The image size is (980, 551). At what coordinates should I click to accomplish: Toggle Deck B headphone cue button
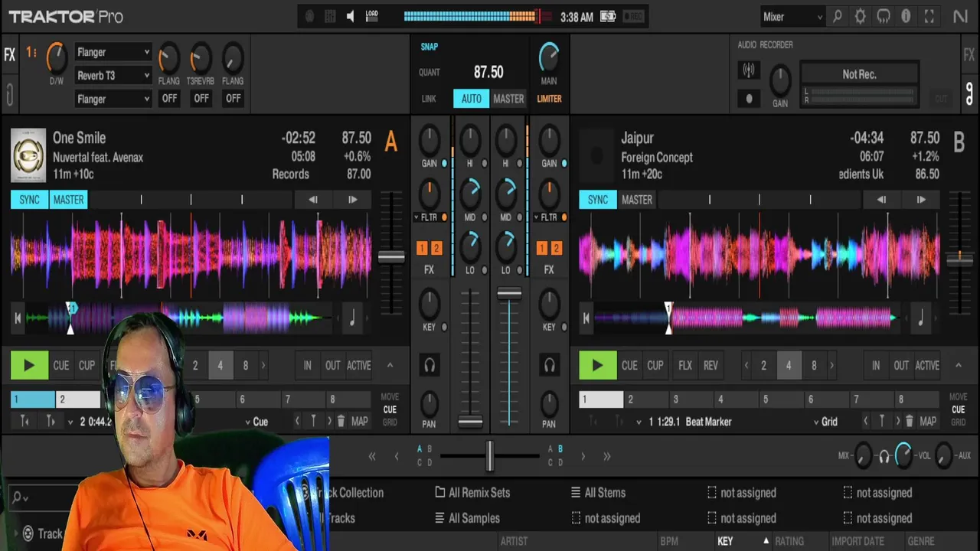tap(549, 366)
